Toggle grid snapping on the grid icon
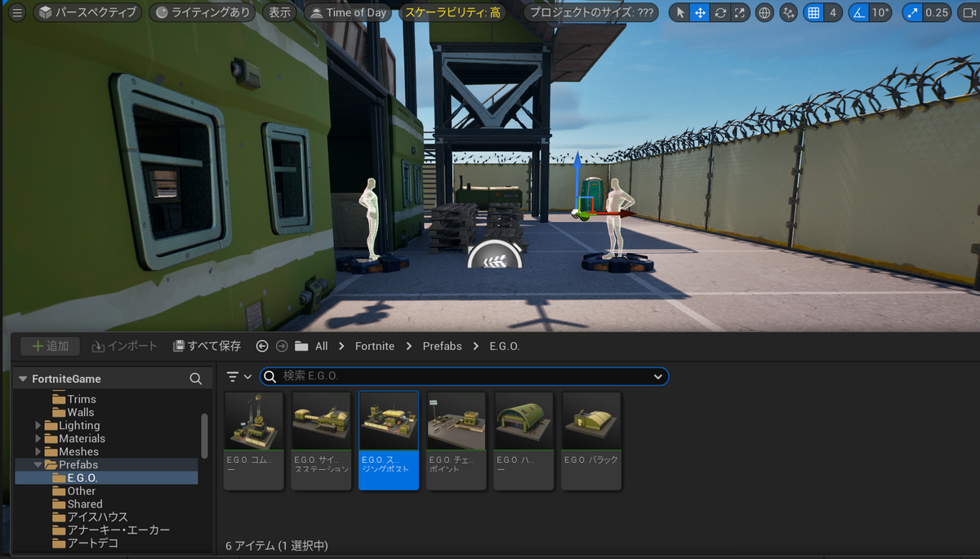 813,12
